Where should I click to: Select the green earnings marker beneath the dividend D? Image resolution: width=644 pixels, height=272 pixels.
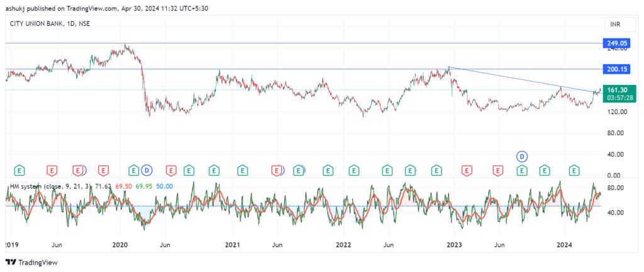click(522, 169)
